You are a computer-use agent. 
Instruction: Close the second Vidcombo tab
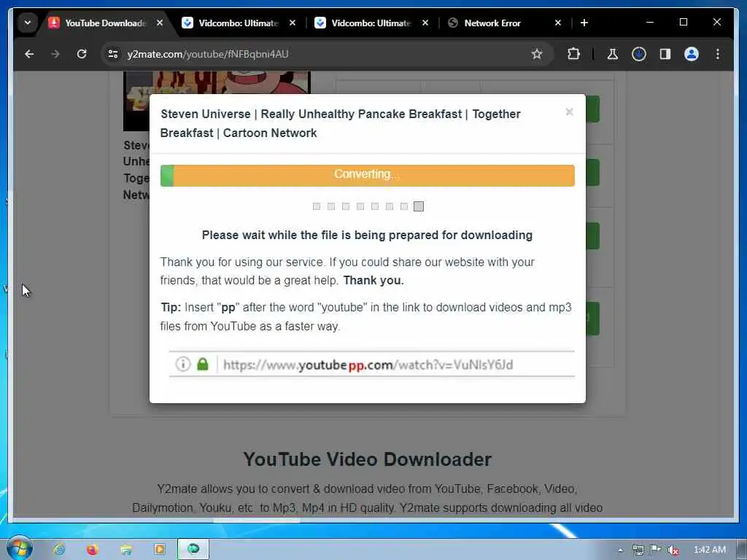pos(425,23)
